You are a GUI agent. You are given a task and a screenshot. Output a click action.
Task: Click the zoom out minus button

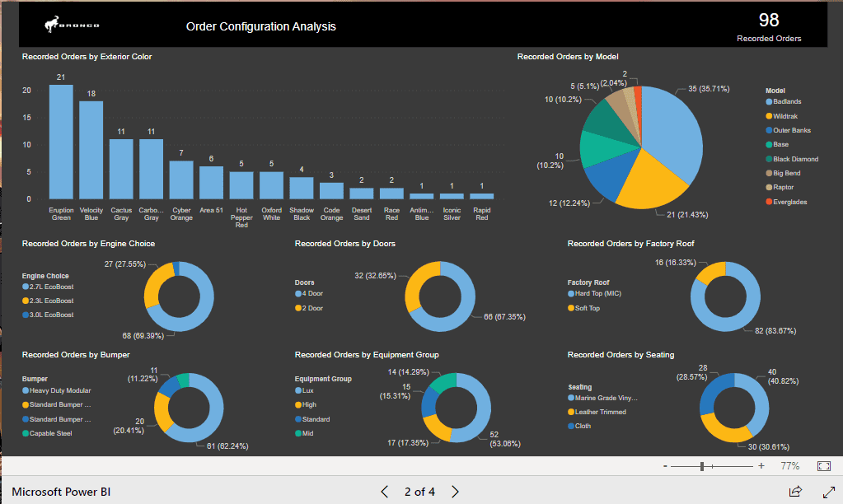click(665, 466)
